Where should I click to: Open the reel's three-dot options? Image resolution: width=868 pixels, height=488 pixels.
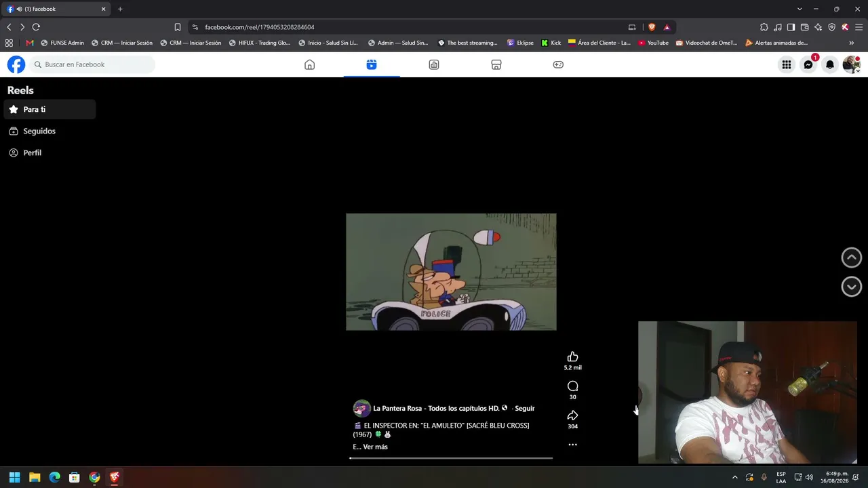click(x=572, y=445)
